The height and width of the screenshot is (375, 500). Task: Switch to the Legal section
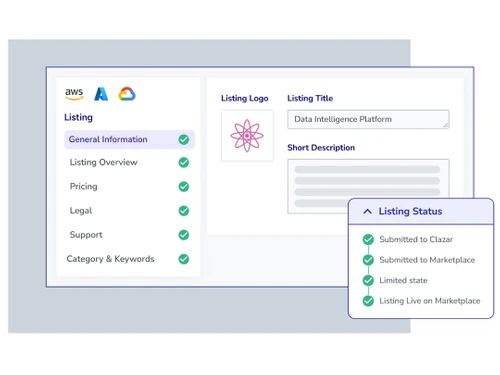click(129, 211)
